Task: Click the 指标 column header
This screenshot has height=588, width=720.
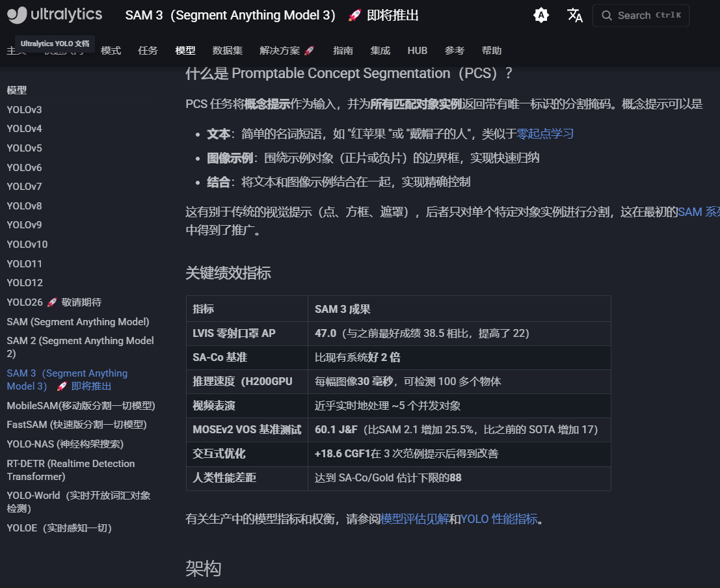Action: coord(247,309)
